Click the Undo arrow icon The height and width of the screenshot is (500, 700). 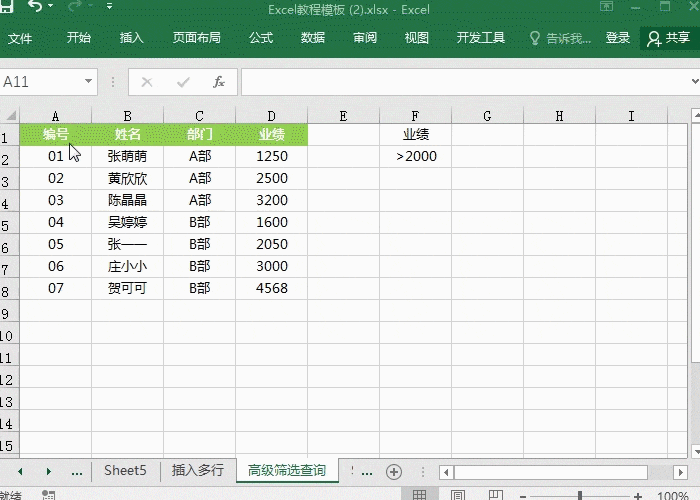pos(35,5)
